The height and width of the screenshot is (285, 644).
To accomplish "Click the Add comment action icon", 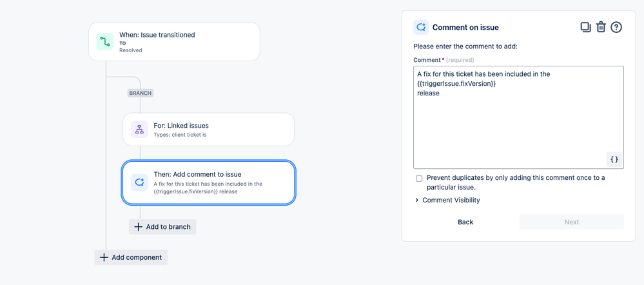I will [x=139, y=182].
